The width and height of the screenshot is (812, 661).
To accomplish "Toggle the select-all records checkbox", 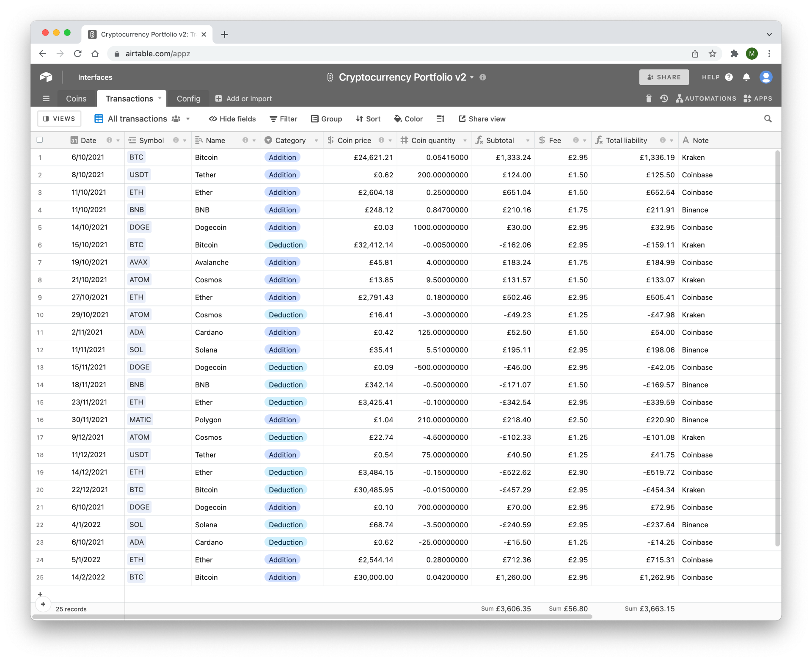I will click(40, 140).
